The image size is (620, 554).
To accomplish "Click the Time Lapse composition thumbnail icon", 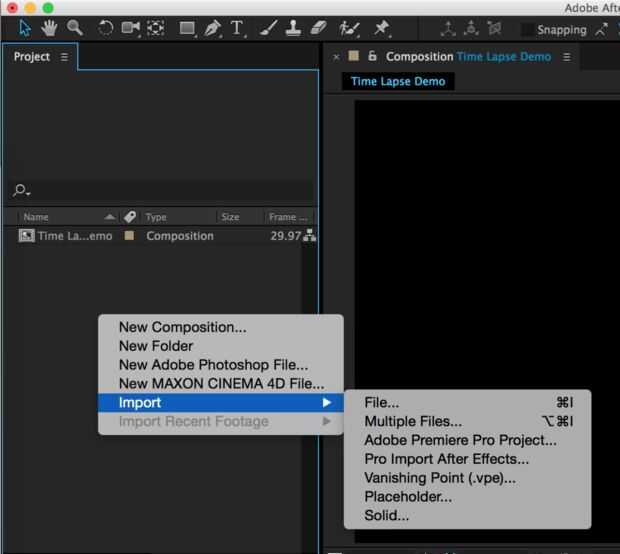I will point(26,236).
